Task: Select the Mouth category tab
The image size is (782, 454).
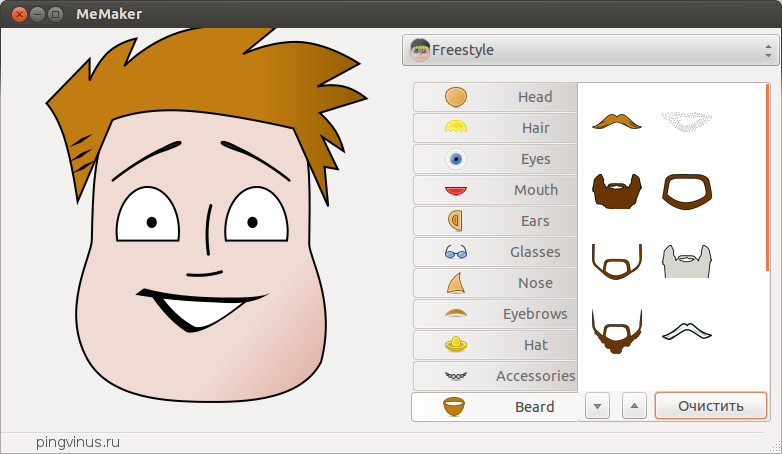Action: click(x=495, y=190)
